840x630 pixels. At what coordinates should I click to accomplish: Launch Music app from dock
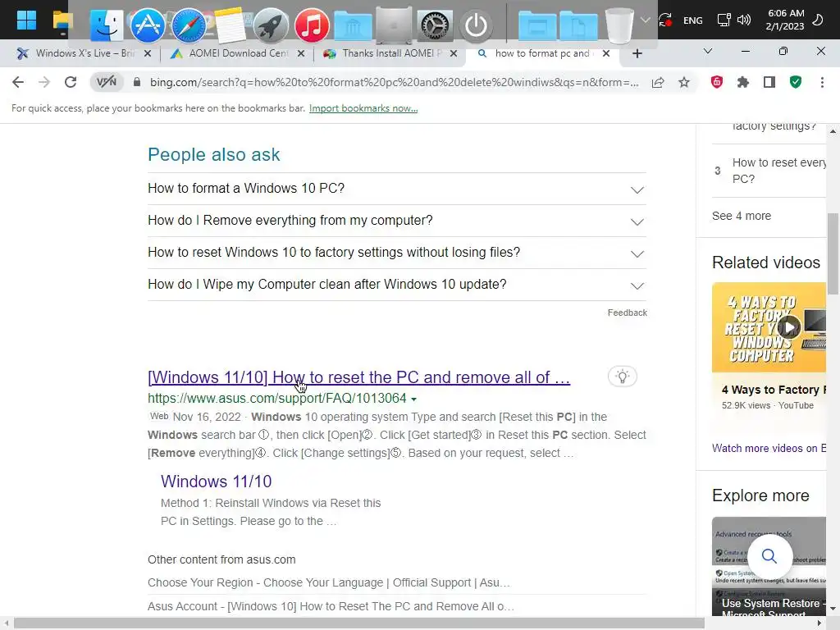(312, 25)
